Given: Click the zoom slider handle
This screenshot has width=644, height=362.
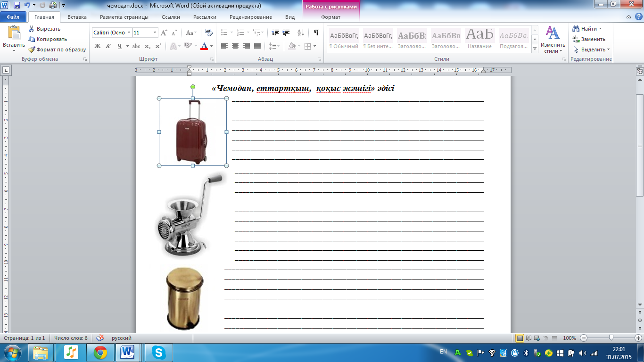Looking at the screenshot, I should coord(611,338).
